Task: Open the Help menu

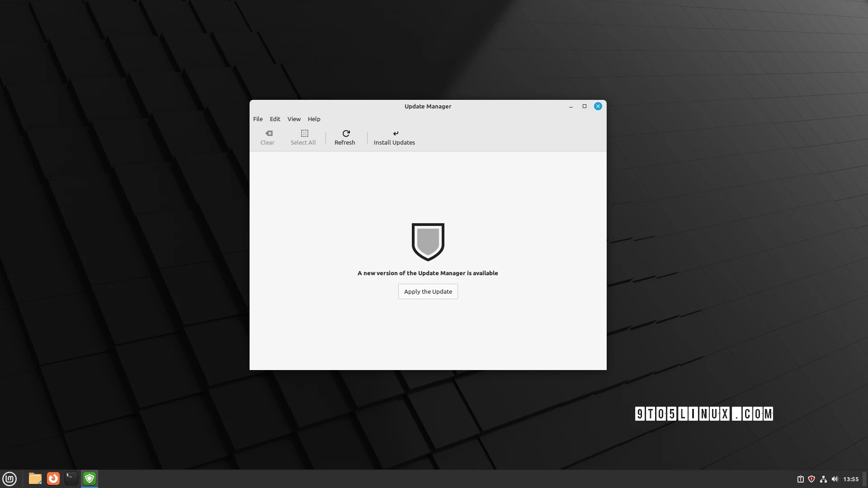Action: [x=314, y=119]
